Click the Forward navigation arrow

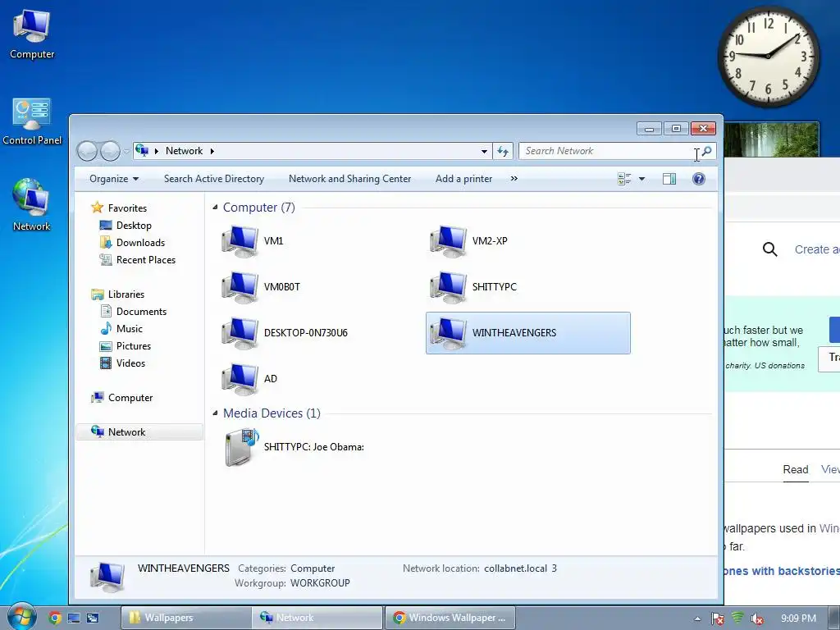110,151
